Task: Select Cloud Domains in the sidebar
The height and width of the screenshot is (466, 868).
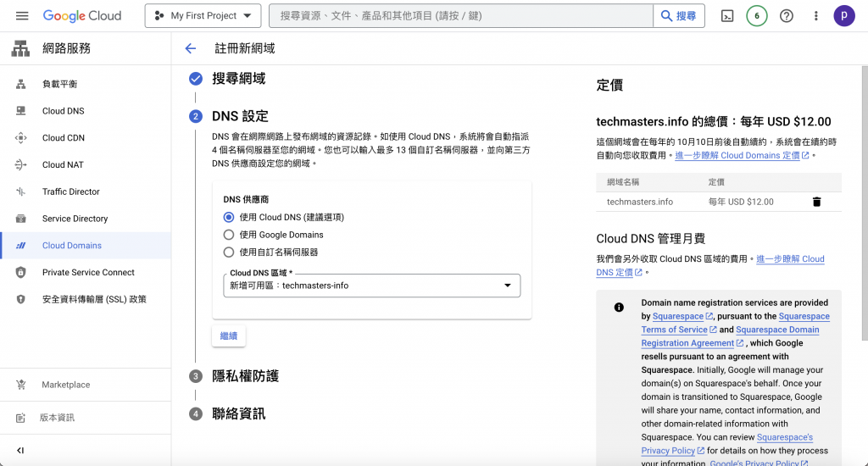Action: coord(86,245)
